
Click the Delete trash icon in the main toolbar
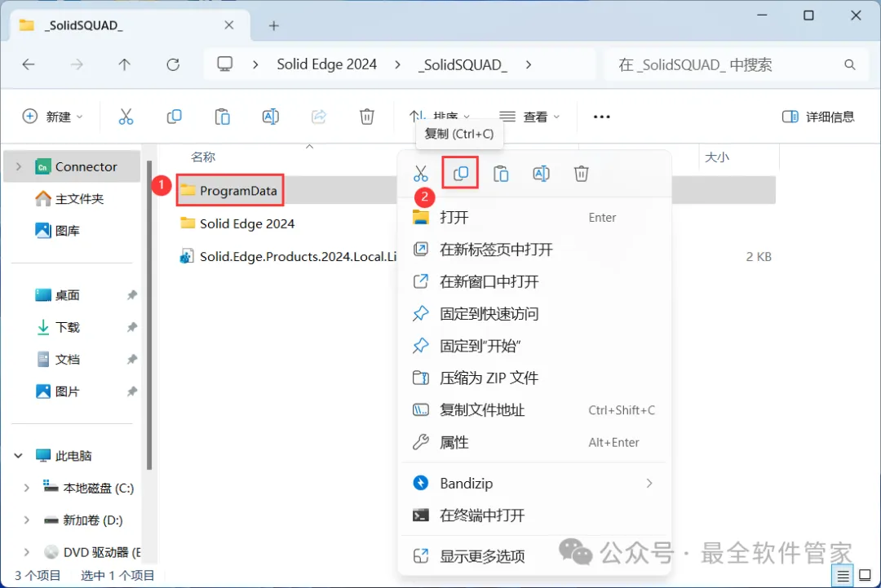coord(367,117)
